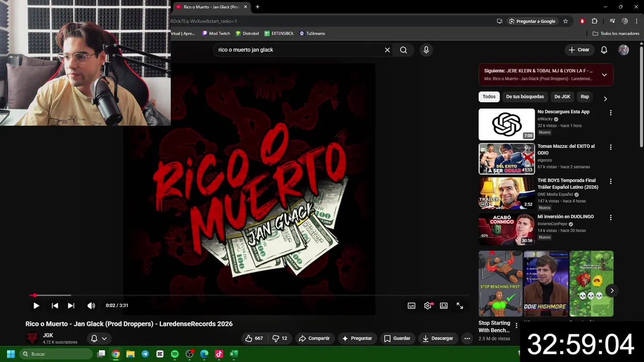Open the Chrome extensions puzzle icon
Screen dimensions: 644x362
coord(595,21)
